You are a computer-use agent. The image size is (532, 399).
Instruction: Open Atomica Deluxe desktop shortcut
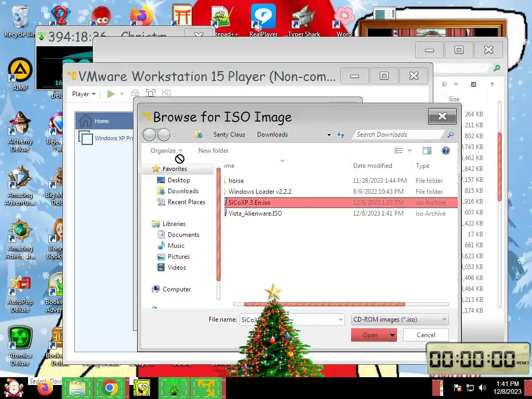click(20, 346)
